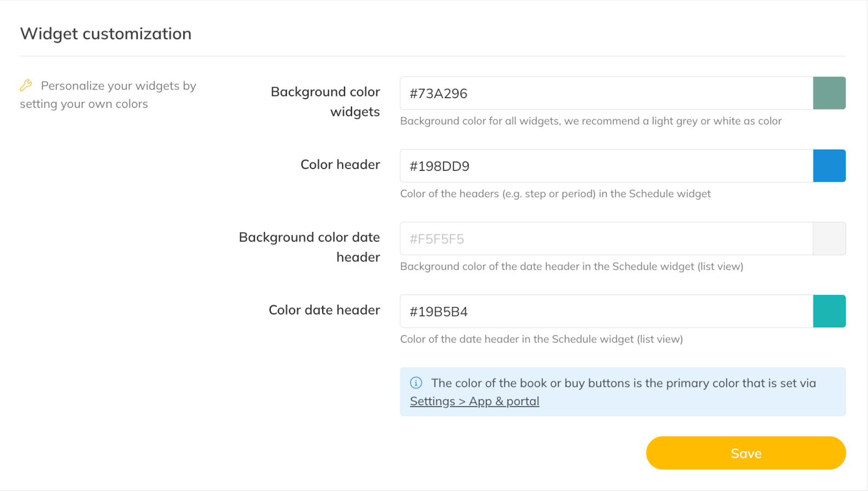The image size is (868, 491).
Task: Click the wrench icon beside Personalize text
Action: (x=25, y=85)
